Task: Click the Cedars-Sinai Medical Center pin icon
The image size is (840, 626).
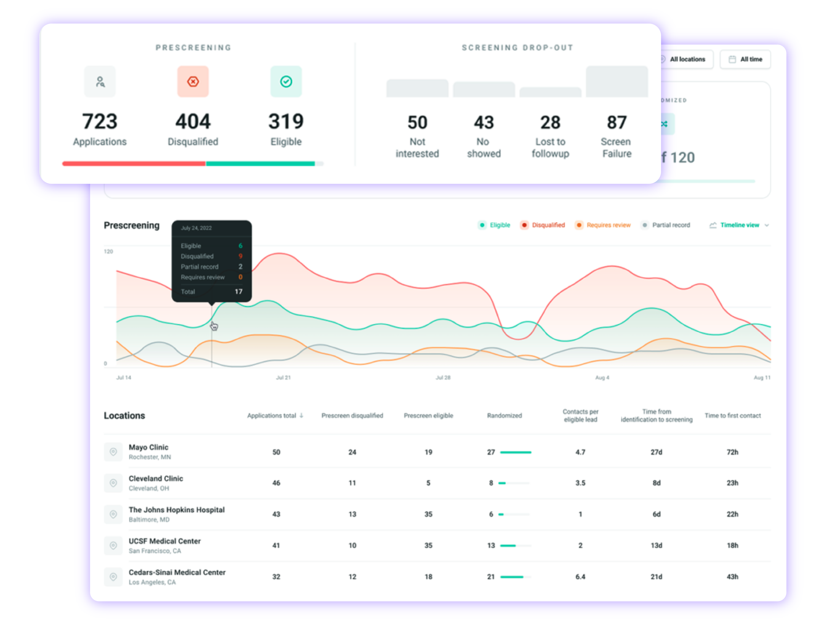Action: coord(113,577)
